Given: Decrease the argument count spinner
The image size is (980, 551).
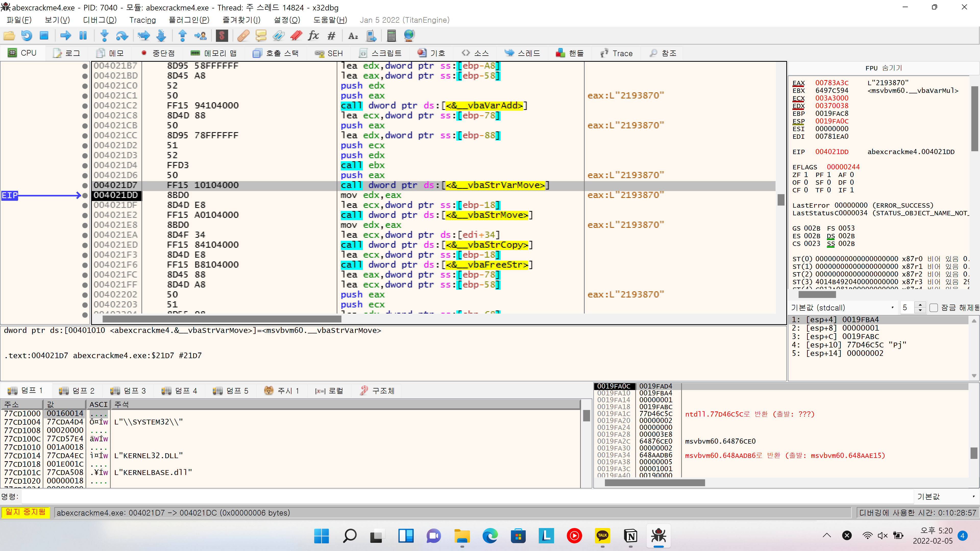Looking at the screenshot, I should (x=920, y=310).
